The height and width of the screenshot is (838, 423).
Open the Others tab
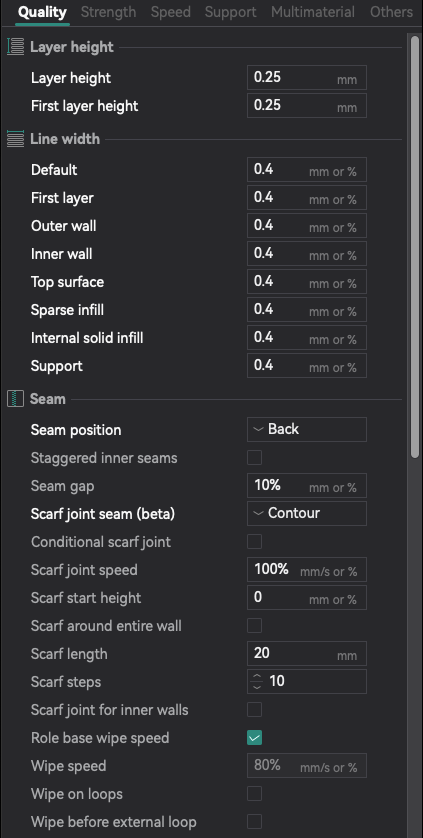pos(391,12)
